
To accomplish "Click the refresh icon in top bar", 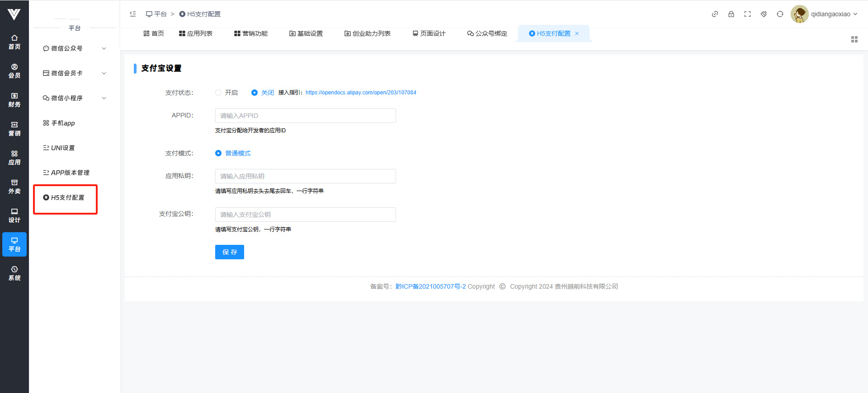I will pos(780,14).
